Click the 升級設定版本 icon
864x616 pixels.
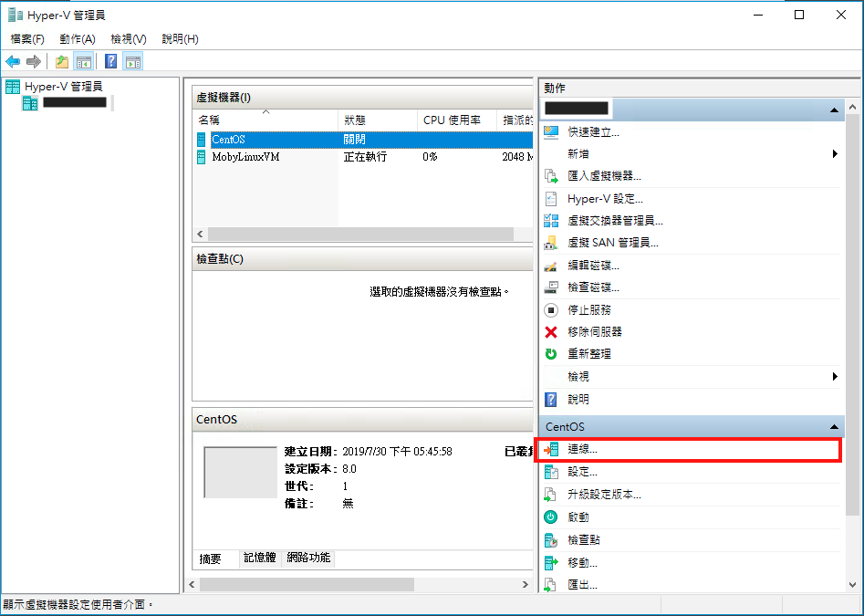(551, 495)
